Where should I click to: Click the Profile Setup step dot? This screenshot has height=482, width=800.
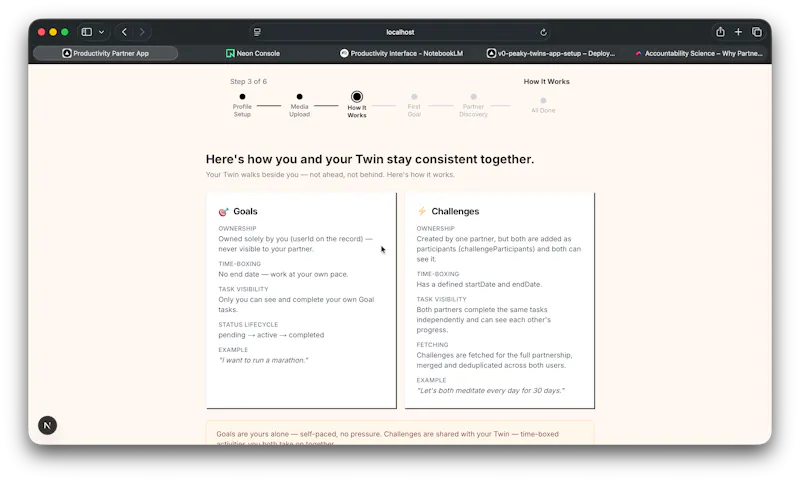242,96
